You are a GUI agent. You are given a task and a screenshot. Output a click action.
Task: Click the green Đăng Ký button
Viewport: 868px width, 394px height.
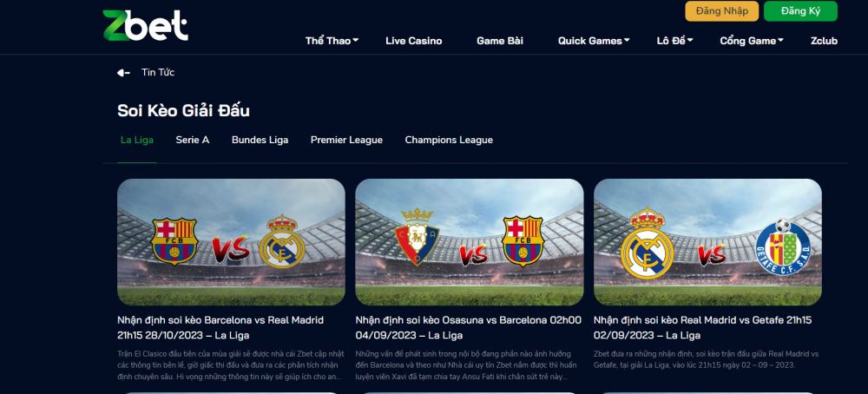pos(800,11)
